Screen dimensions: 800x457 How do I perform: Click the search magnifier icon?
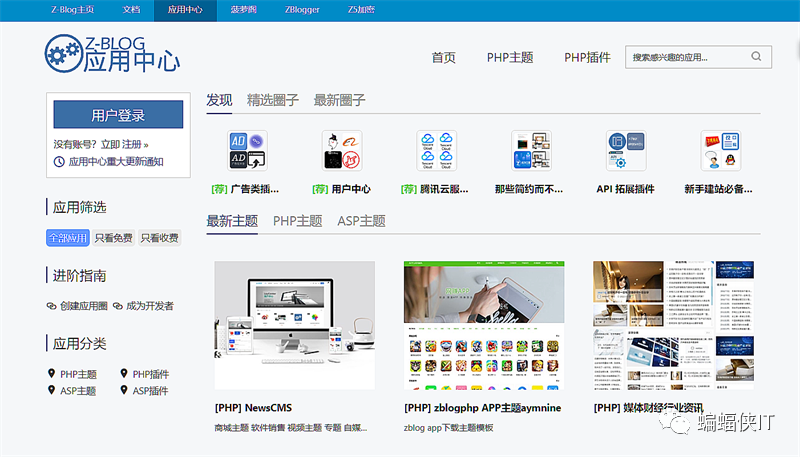(x=756, y=57)
